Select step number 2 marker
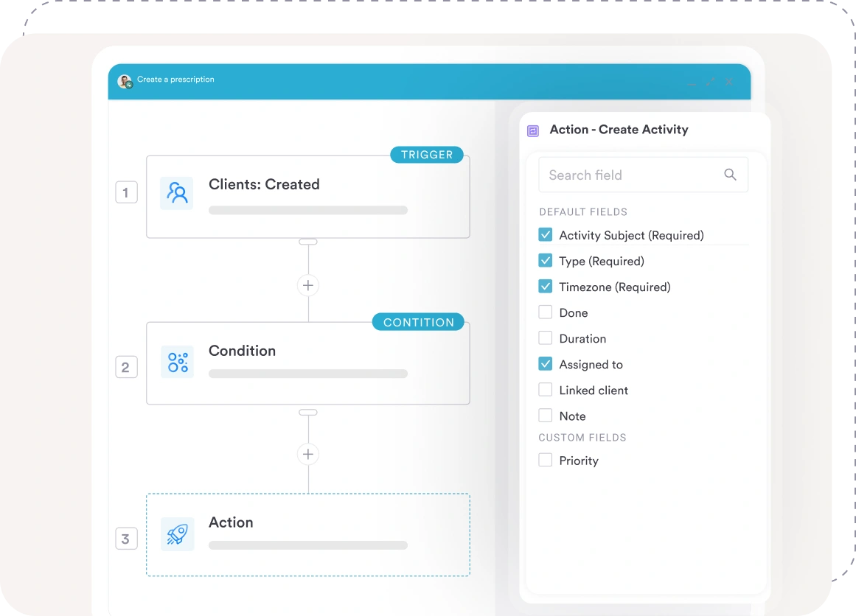Viewport: 856px width, 616px height. (x=126, y=367)
